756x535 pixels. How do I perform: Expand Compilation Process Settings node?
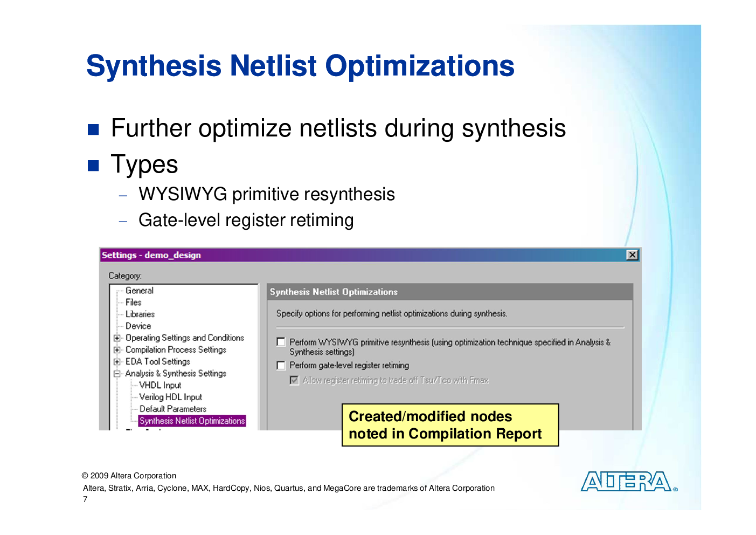coord(117,350)
